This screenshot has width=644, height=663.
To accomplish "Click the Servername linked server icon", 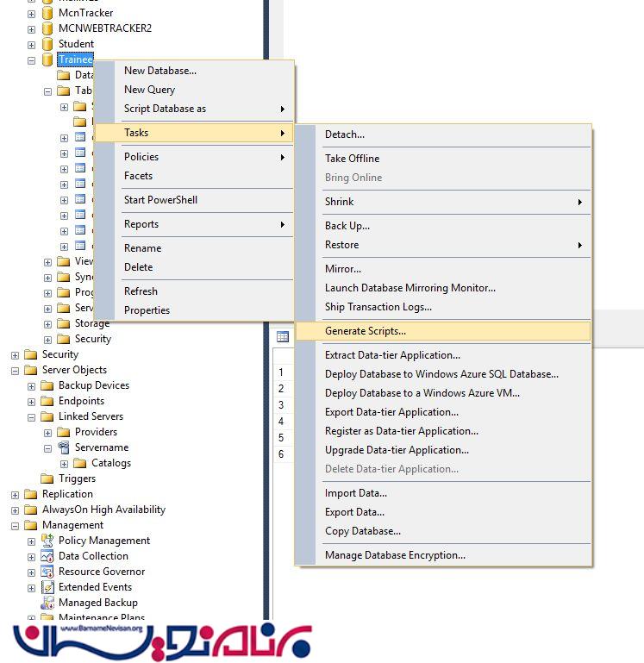I will pyautogui.click(x=64, y=447).
